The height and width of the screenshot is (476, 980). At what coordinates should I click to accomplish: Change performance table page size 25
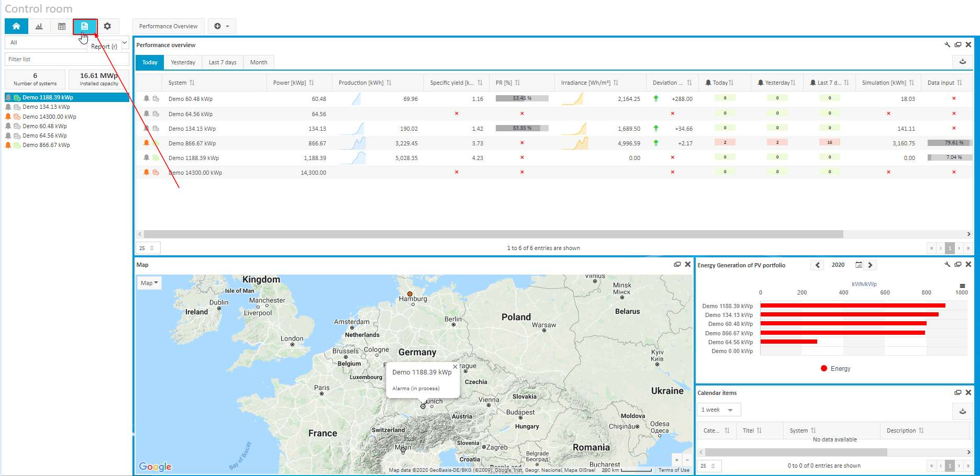148,248
